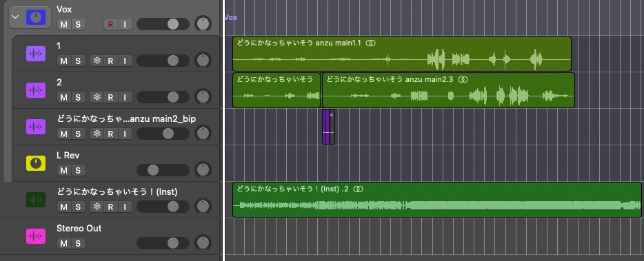644x261 pixels.
Task: Solo the (Inst) track
Action: pyautogui.click(x=78, y=207)
